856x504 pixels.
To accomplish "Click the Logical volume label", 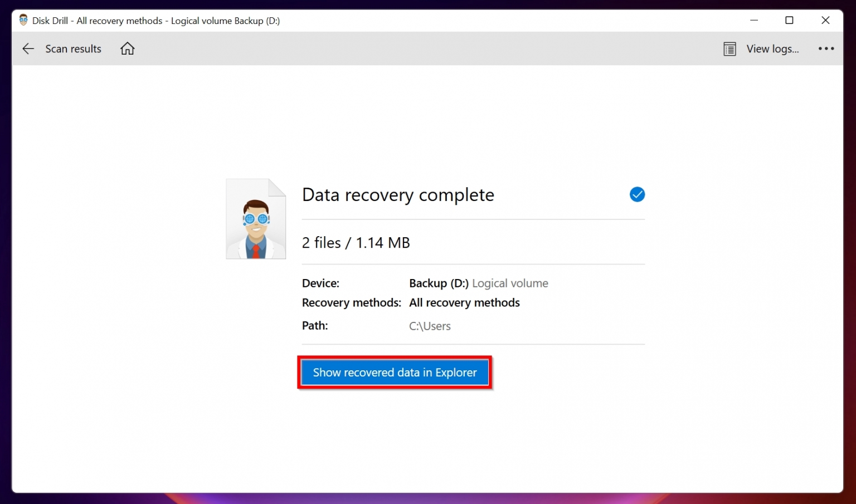I will (510, 283).
